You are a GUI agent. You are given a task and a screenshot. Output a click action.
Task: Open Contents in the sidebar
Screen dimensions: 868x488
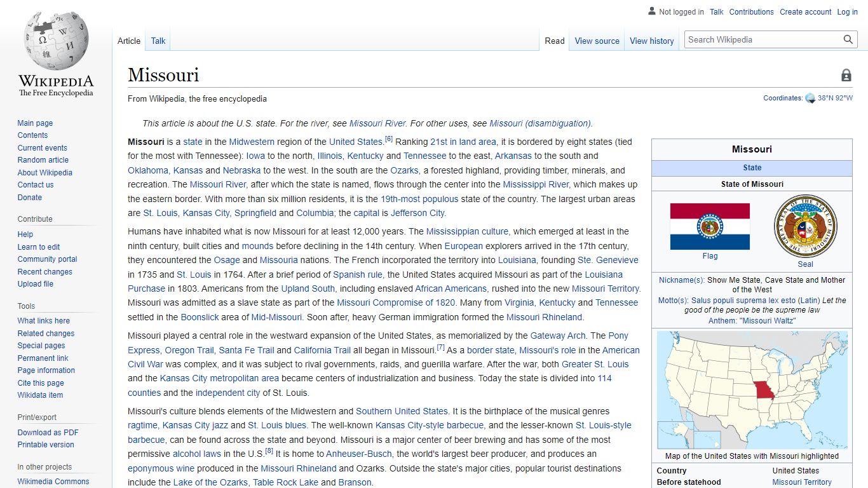(32, 135)
